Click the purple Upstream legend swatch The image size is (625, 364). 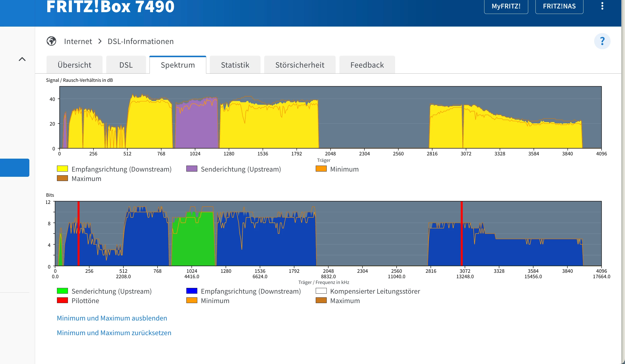[x=192, y=169]
